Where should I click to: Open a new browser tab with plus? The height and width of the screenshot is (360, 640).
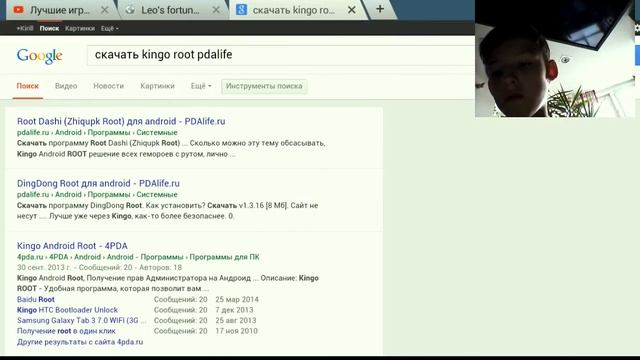[x=380, y=9]
